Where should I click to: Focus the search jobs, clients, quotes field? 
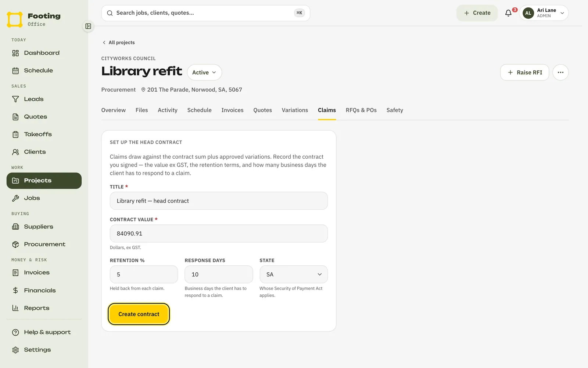pos(206,13)
